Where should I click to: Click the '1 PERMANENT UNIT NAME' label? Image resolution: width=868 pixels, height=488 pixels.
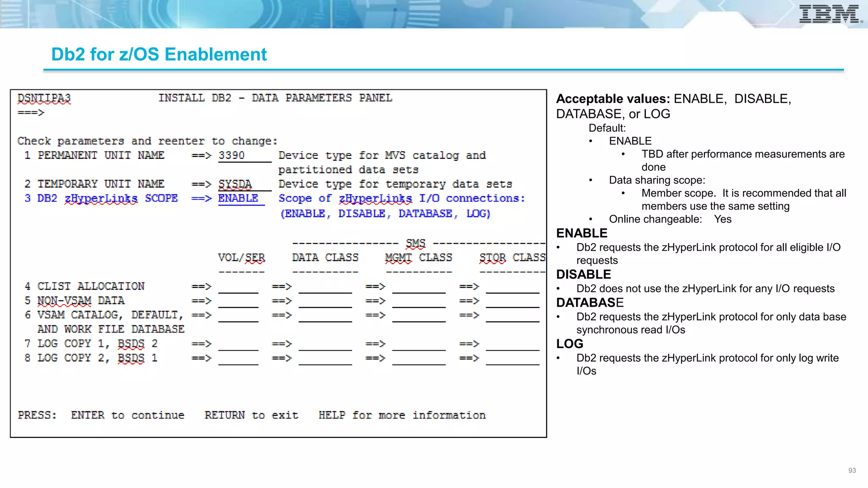pos(95,155)
